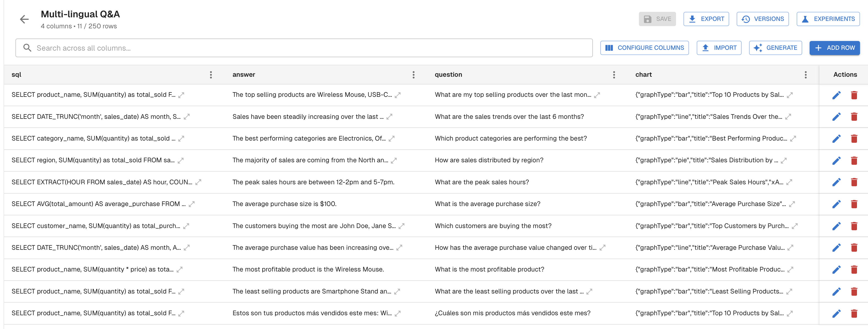Expand the 'customers buying the most' answer cell
The width and height of the screenshot is (868, 329).
[401, 226]
